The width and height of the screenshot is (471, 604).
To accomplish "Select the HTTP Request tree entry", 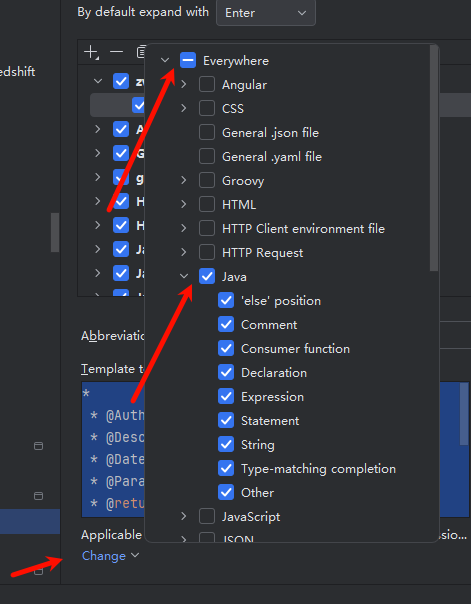I will (262, 253).
